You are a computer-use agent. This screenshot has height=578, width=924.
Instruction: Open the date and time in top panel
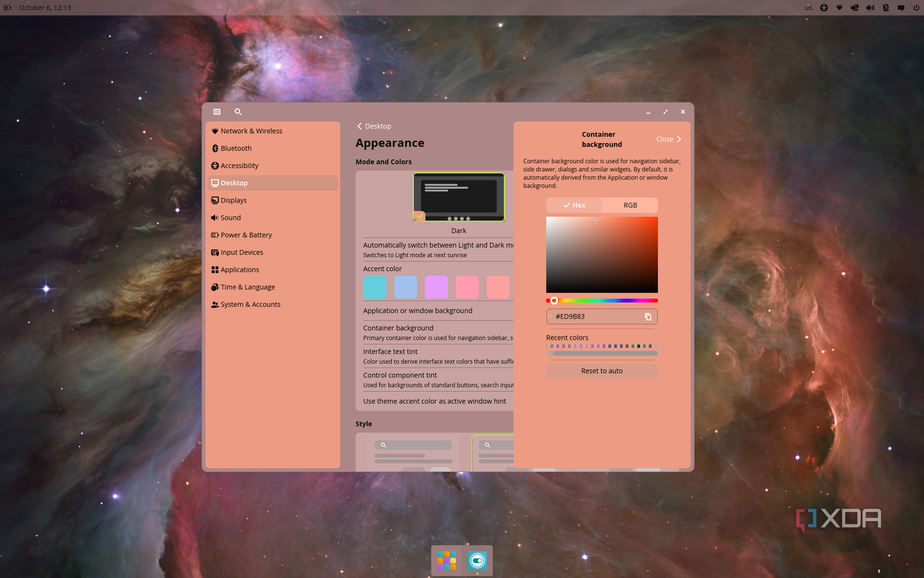click(x=45, y=8)
